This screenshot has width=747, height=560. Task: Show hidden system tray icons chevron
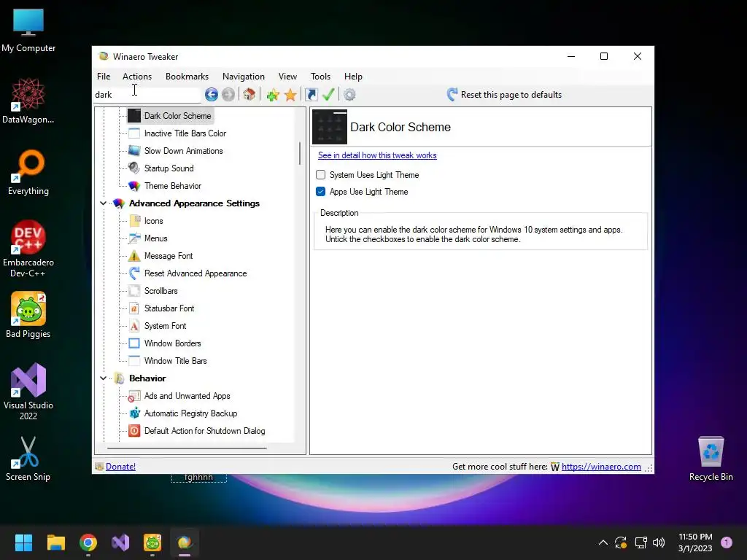[603, 542]
